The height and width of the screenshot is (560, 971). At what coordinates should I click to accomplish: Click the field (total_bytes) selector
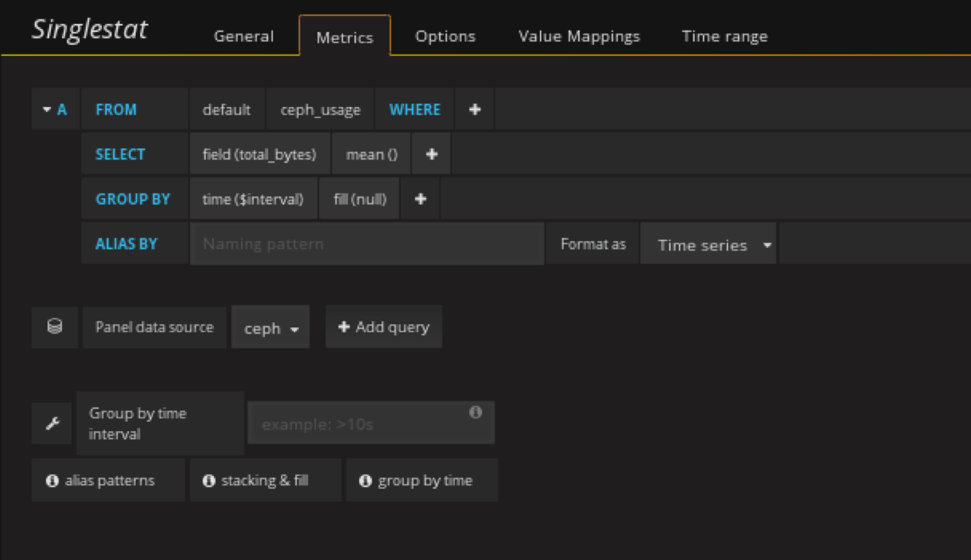(x=259, y=154)
